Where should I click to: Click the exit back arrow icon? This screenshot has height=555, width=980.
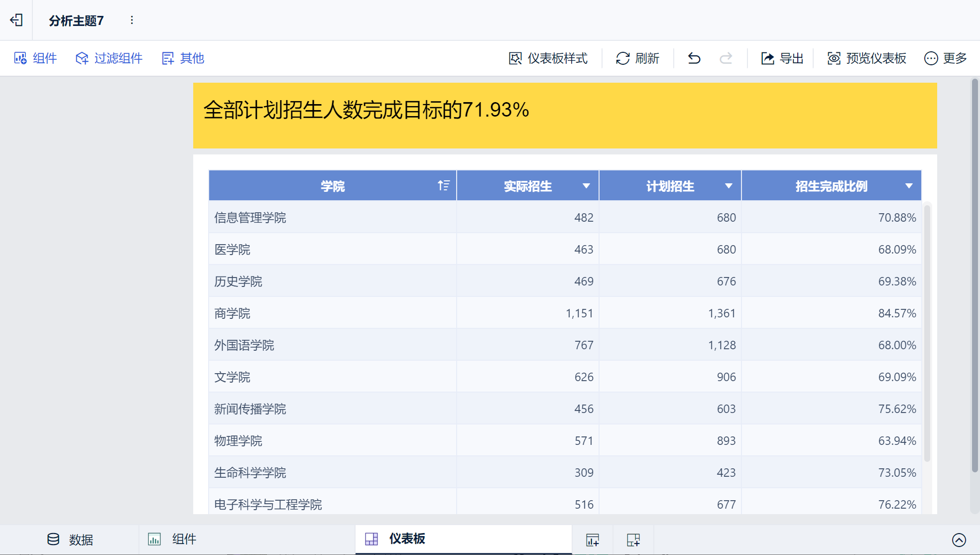tap(16, 20)
